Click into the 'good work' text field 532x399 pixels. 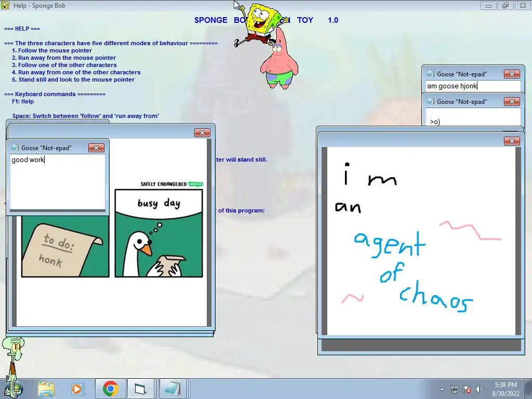pos(58,182)
